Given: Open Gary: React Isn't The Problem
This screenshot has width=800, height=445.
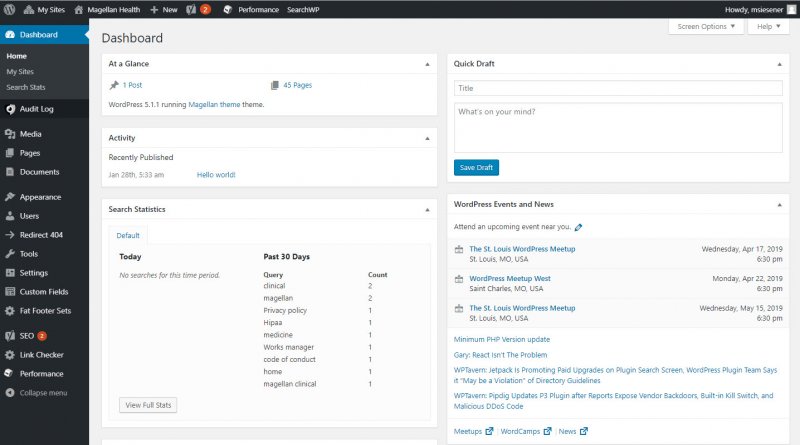Looking at the screenshot, I should (500, 355).
